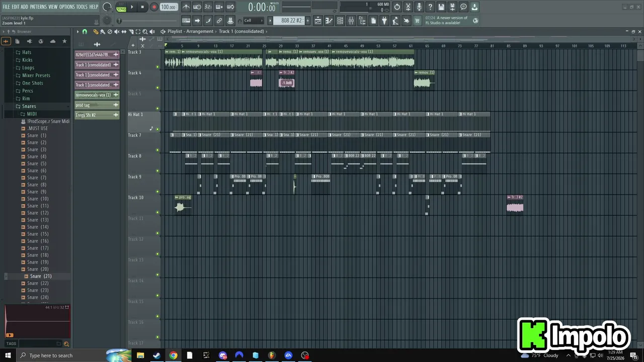Toggle the mute switch for Track 10
This screenshot has height=362, width=644.
tap(157, 212)
